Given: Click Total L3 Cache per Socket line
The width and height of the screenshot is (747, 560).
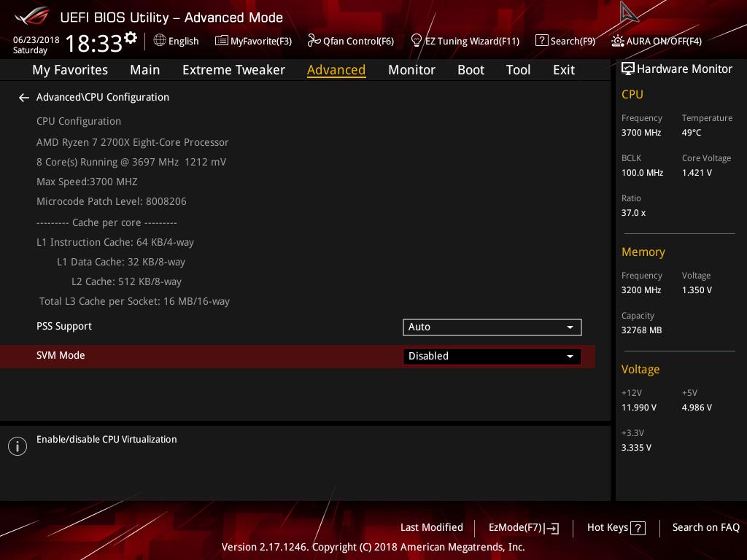Looking at the screenshot, I should (134, 301).
